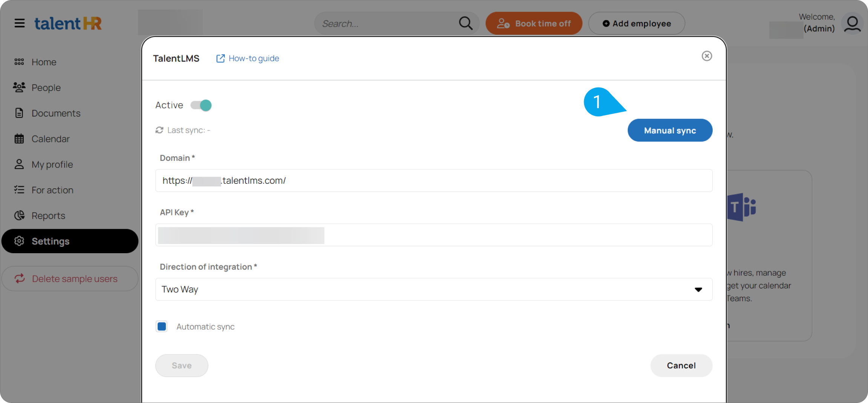Start a Manual sync
The height and width of the screenshot is (403, 868).
coord(670,131)
